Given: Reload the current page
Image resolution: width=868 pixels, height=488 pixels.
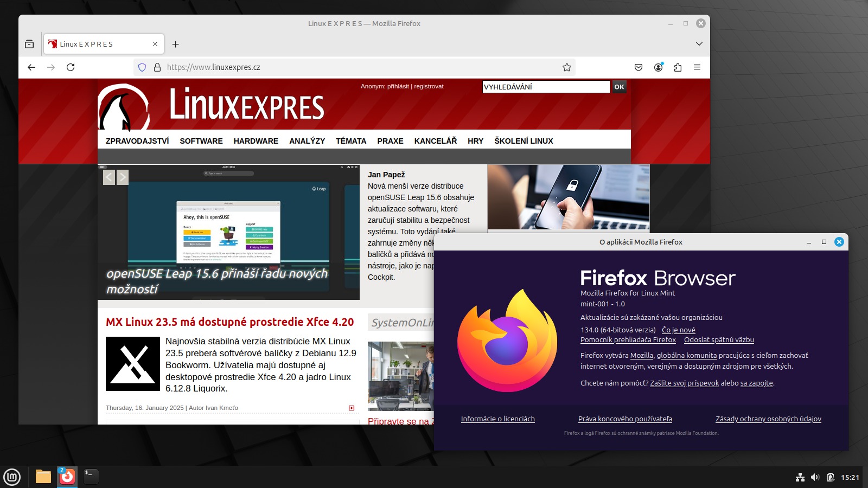Looking at the screenshot, I should tap(71, 67).
